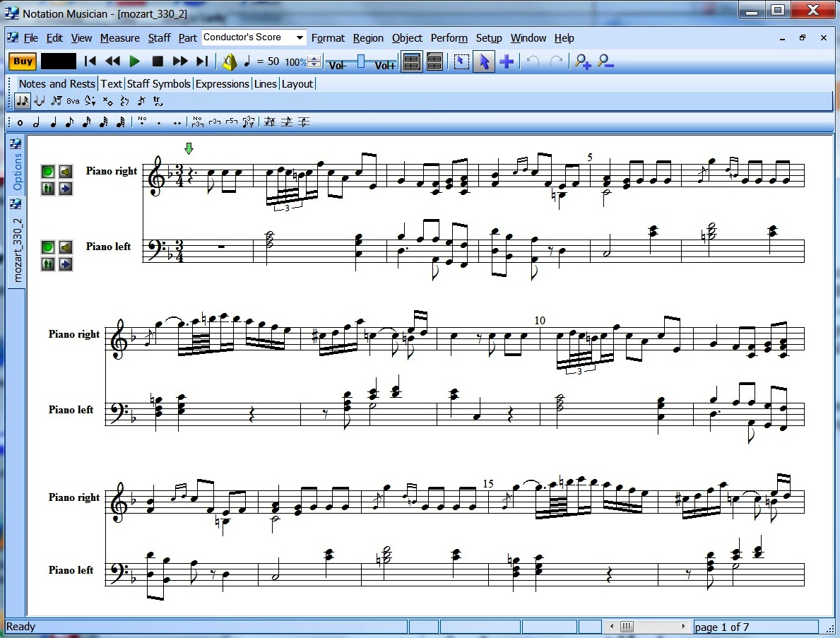Select the eighth note duration tool
The image size is (840, 638).
(x=69, y=122)
